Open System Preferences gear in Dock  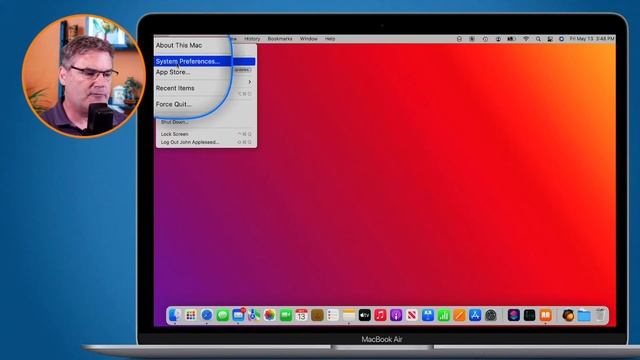(x=491, y=315)
